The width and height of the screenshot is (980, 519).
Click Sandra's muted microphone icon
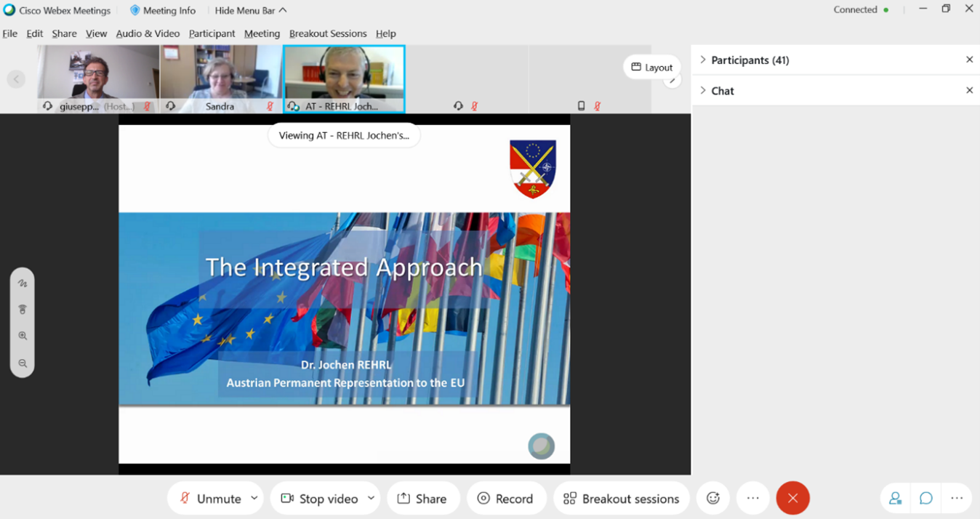pyautogui.click(x=270, y=106)
